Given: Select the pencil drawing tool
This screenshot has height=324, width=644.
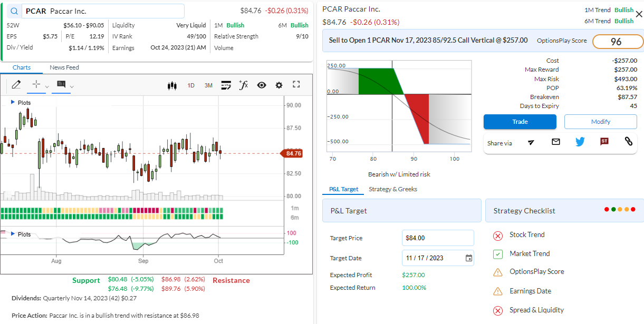Looking at the screenshot, I should (16, 84).
